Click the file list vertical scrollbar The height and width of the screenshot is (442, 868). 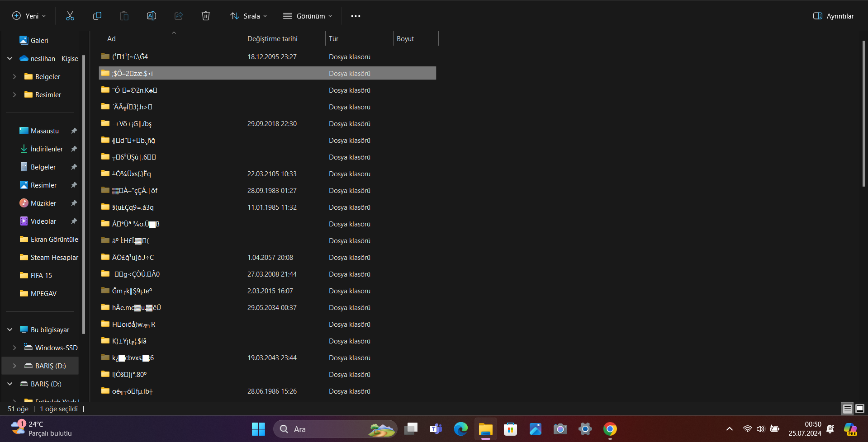[863, 113]
